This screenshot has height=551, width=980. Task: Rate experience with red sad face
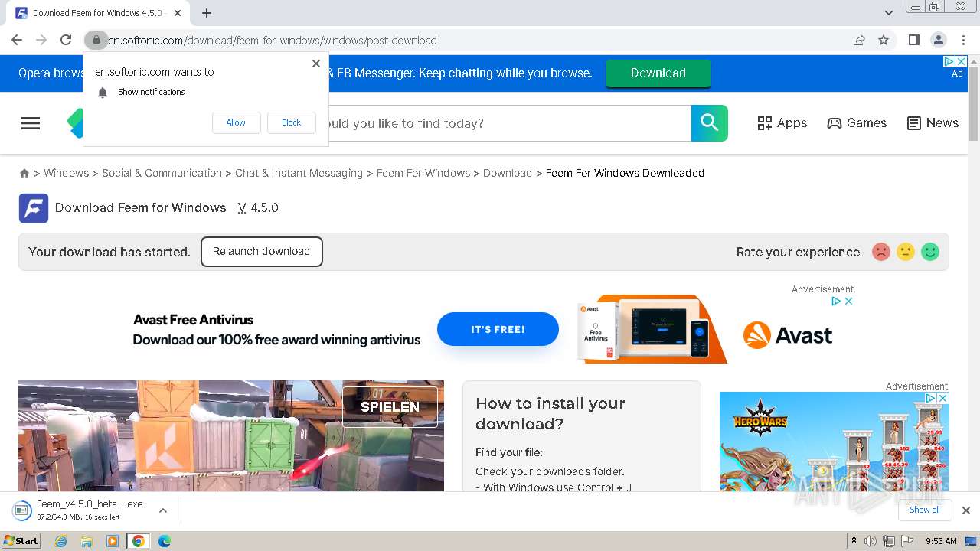881,252
